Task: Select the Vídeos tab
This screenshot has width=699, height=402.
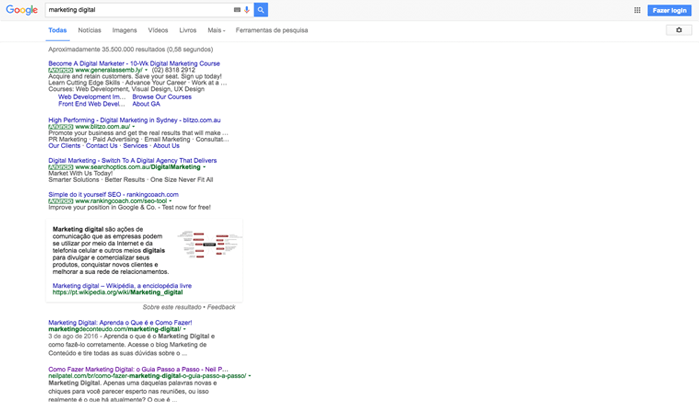Action: tap(158, 30)
